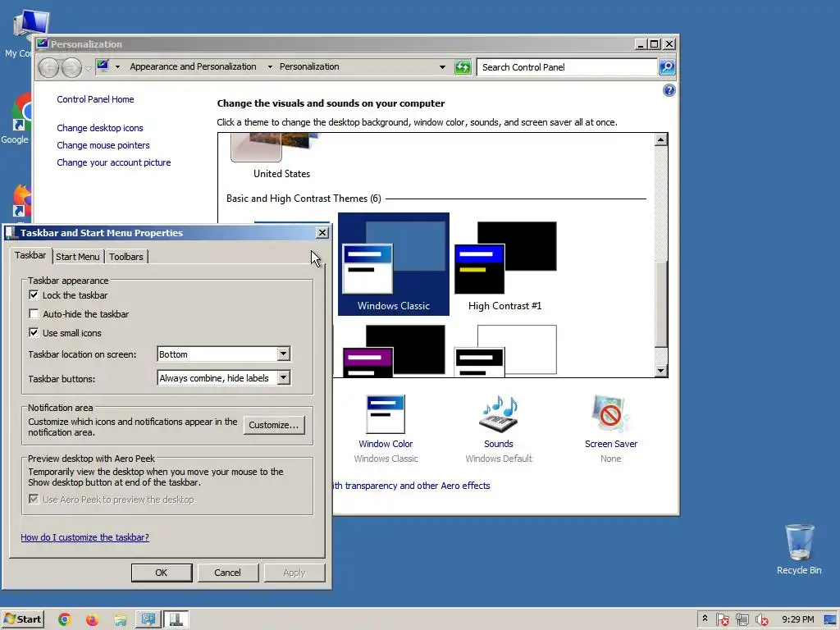This screenshot has height=630, width=840.
Task: Select the United States theme
Action: 281,155
